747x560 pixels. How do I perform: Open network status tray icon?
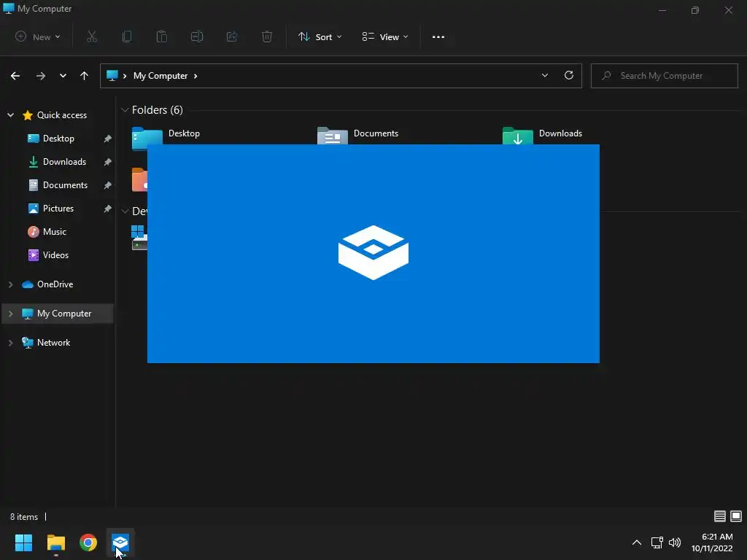pyautogui.click(x=657, y=542)
